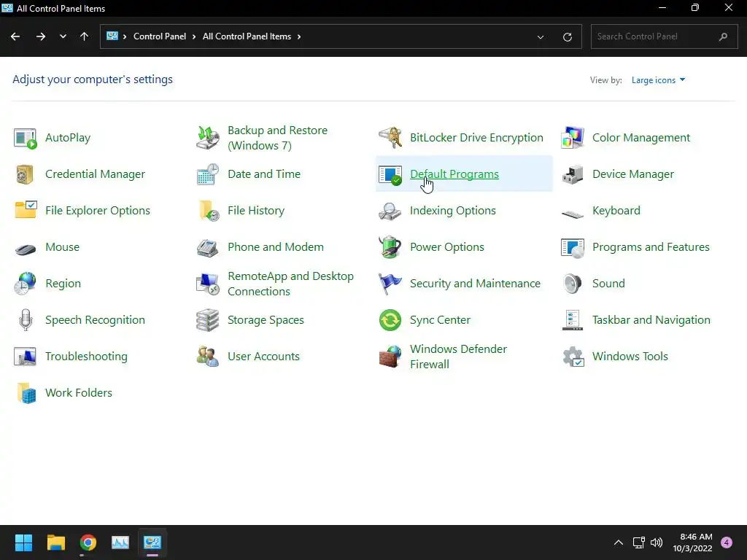This screenshot has height=560, width=747.
Task: Open Taskbar and Navigation icon
Action: tap(573, 320)
